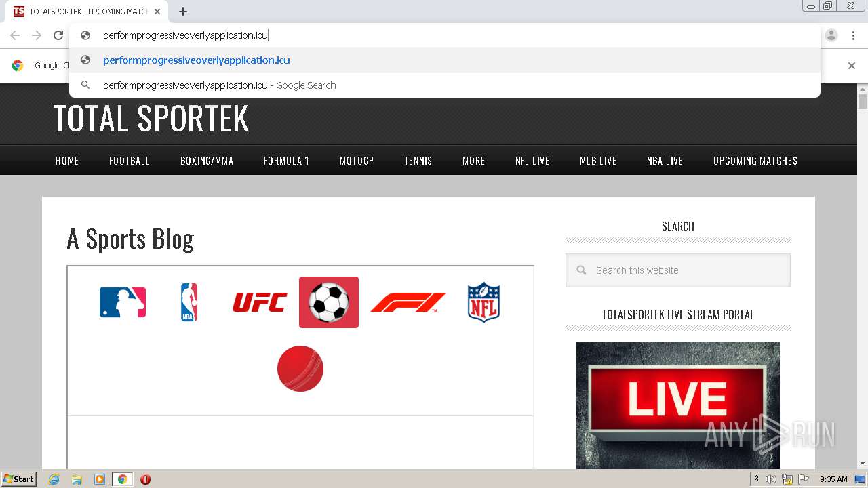Open the BOXING/MMA menu item
The height and width of the screenshot is (488, 868).
207,161
